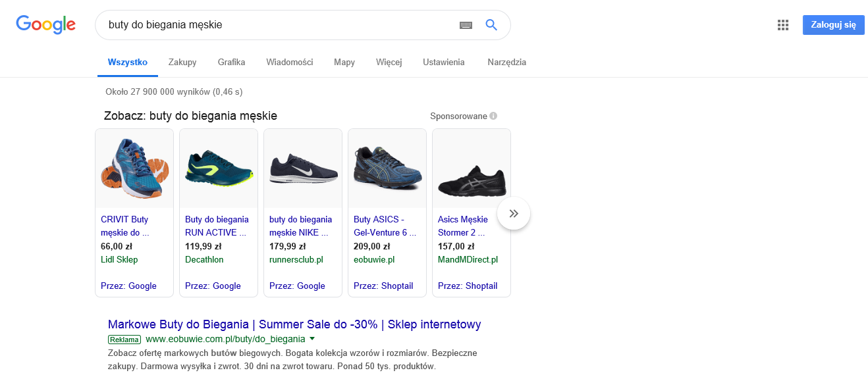The image size is (868, 381).
Task: Visit the Decathlon RUN ACTIVE product link
Action: [x=217, y=226]
